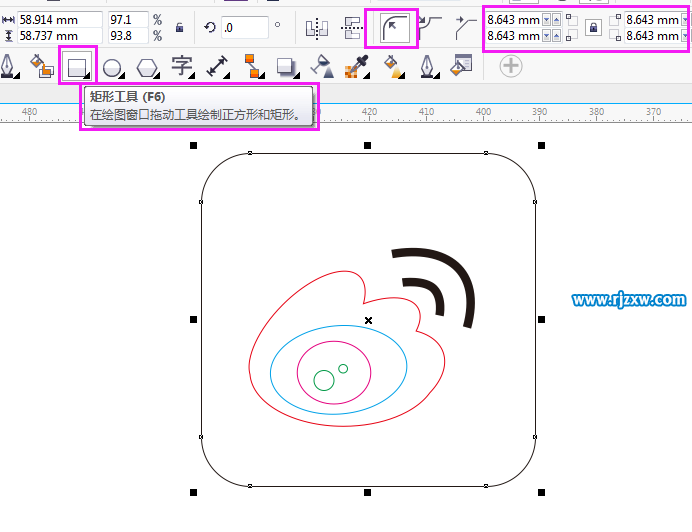The image size is (692, 532).
Task: Click the top-right selection handle
Action: (x=542, y=145)
